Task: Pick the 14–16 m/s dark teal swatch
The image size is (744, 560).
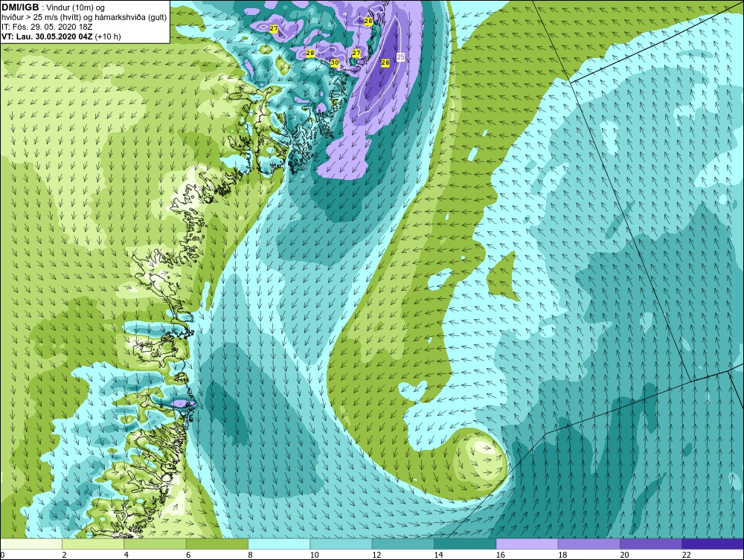Action: [465, 544]
